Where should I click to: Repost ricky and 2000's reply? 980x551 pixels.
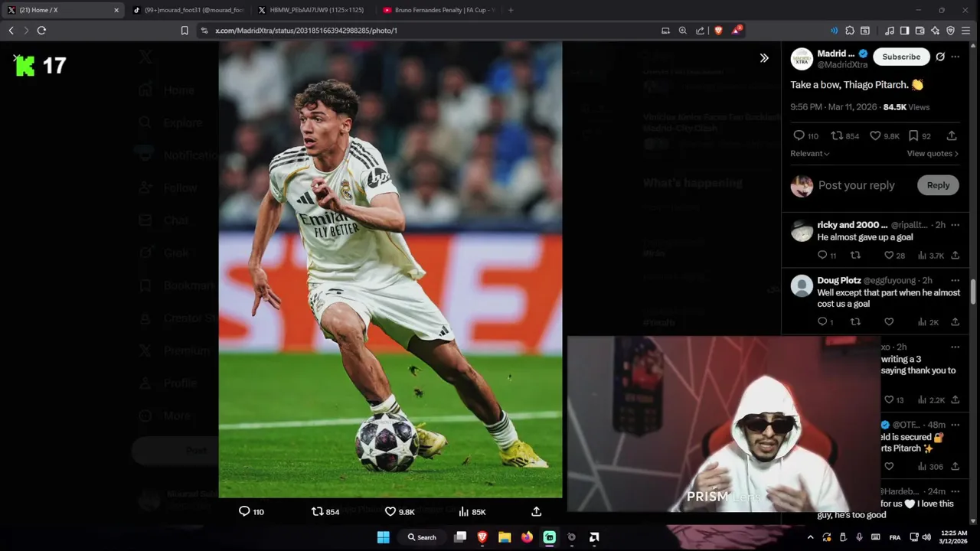(x=855, y=256)
